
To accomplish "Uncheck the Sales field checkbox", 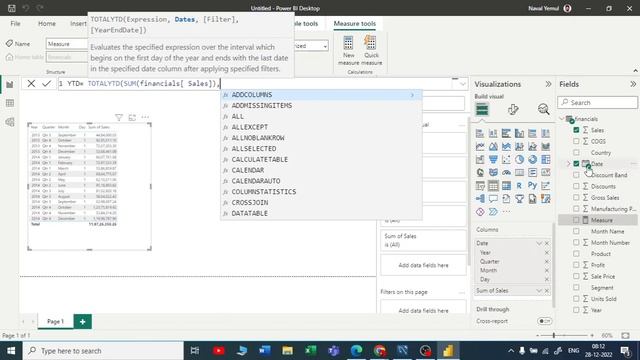I will click(576, 130).
